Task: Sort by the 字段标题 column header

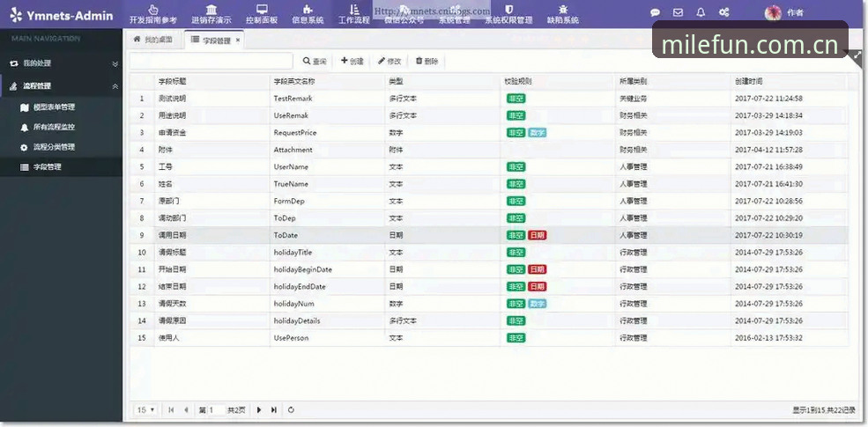Action: [212, 81]
